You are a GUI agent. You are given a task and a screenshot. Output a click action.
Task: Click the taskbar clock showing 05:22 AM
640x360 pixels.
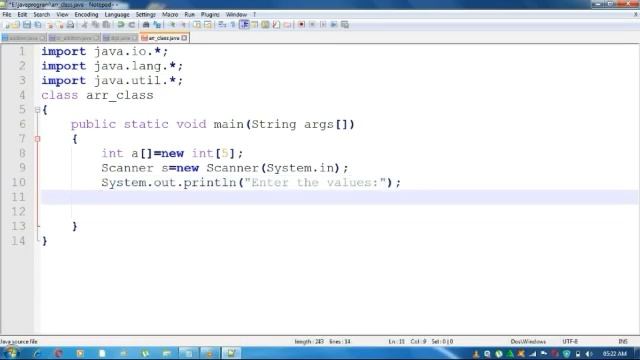(614, 353)
